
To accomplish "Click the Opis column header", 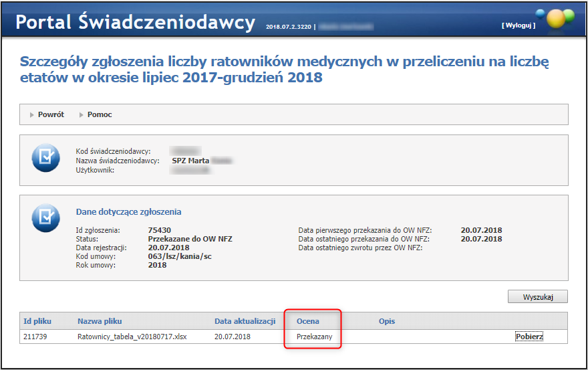I will (387, 321).
